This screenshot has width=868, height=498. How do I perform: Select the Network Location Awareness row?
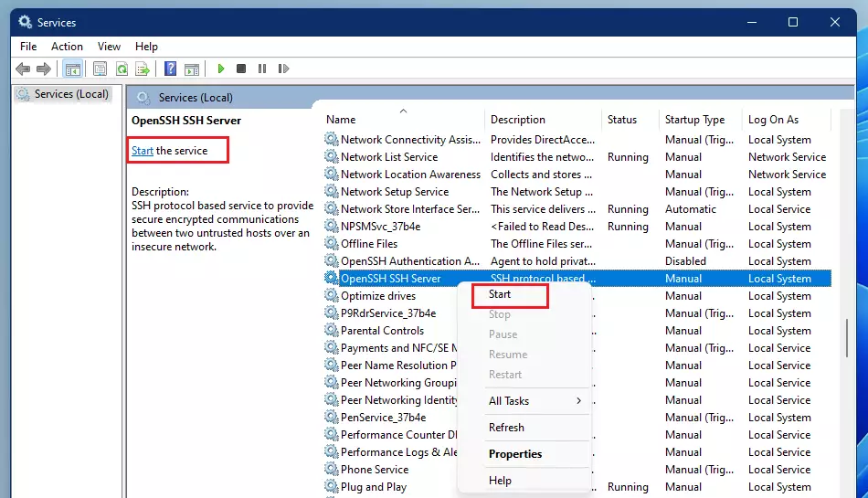tap(577, 175)
